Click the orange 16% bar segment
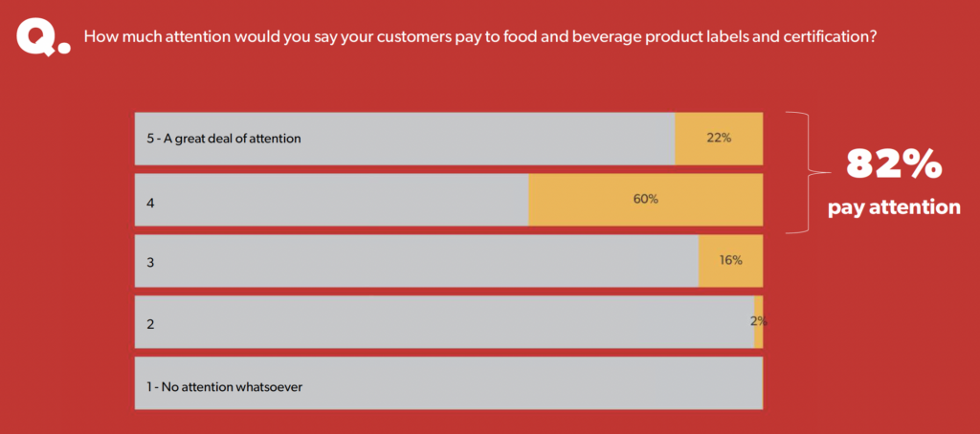Screen dimensions: 980x434 click(730, 260)
